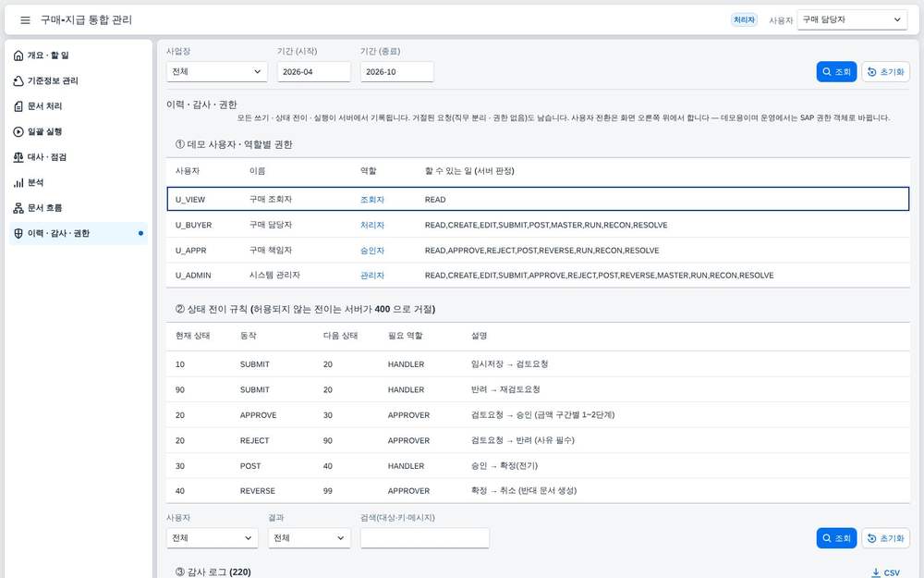This screenshot has height=578, width=924.
Task: Click the reset icon in top 초기화 button
Action: pos(871,71)
